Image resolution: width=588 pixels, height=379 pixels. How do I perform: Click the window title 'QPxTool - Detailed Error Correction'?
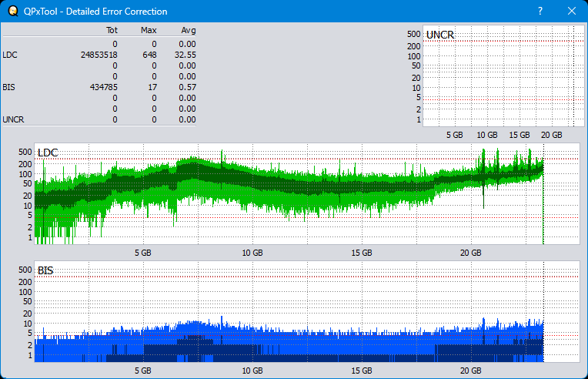click(x=96, y=12)
